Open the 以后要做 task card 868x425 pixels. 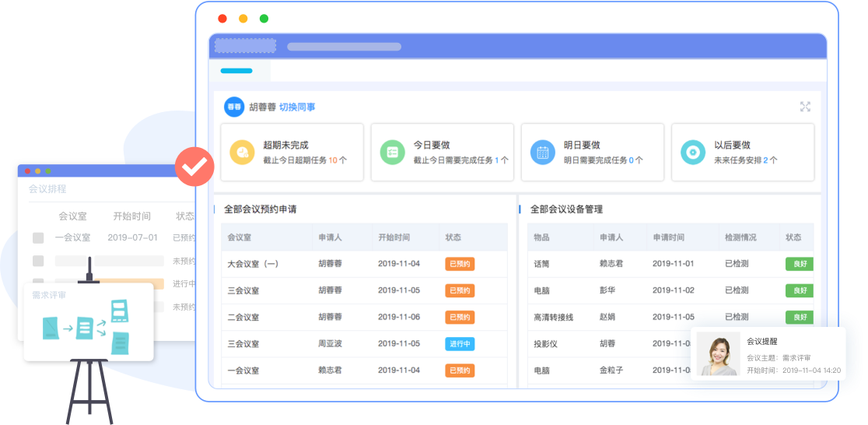pos(743,153)
